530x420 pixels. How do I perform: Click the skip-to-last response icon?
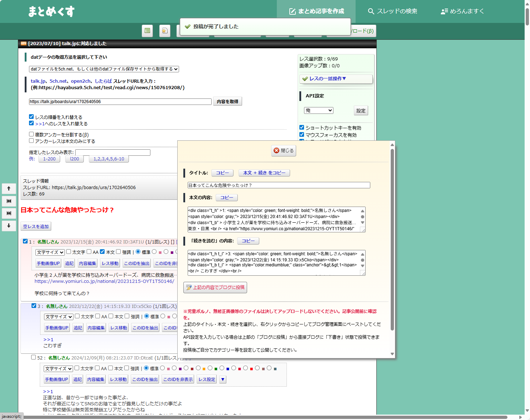pyautogui.click(x=9, y=213)
